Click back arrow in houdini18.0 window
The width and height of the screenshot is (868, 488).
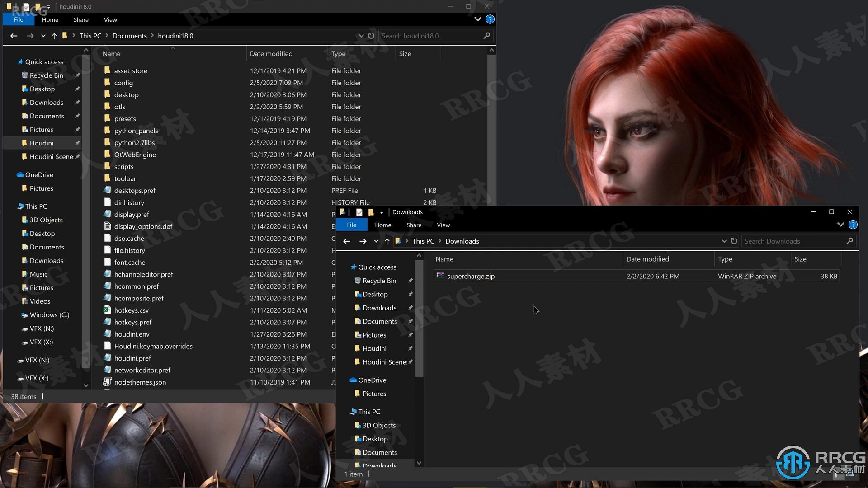click(x=14, y=36)
